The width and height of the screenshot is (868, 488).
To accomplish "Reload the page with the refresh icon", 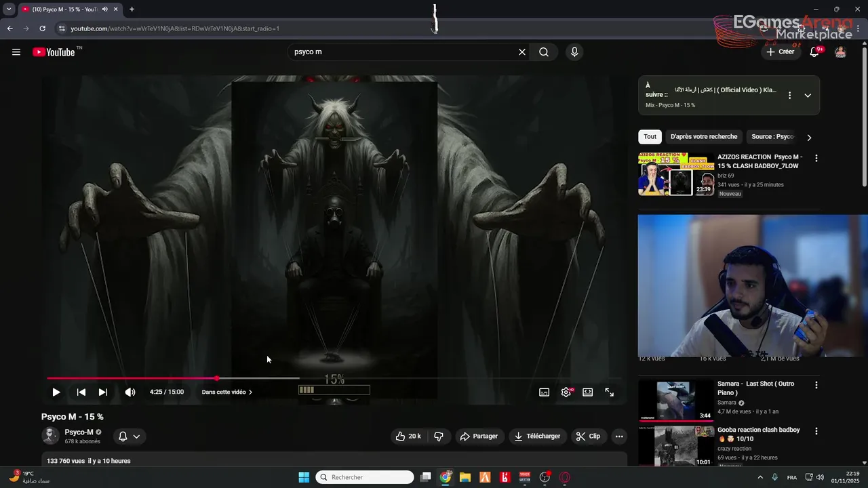I will point(42,28).
